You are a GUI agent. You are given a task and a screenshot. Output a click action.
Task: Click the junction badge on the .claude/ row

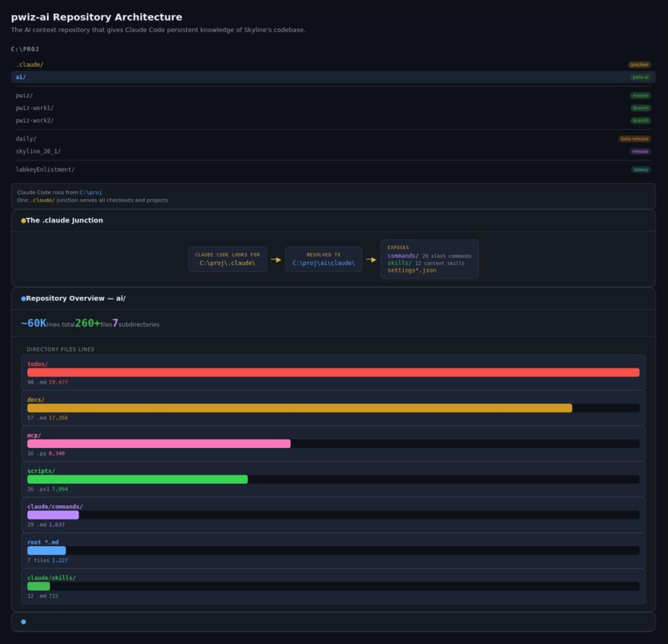click(639, 65)
